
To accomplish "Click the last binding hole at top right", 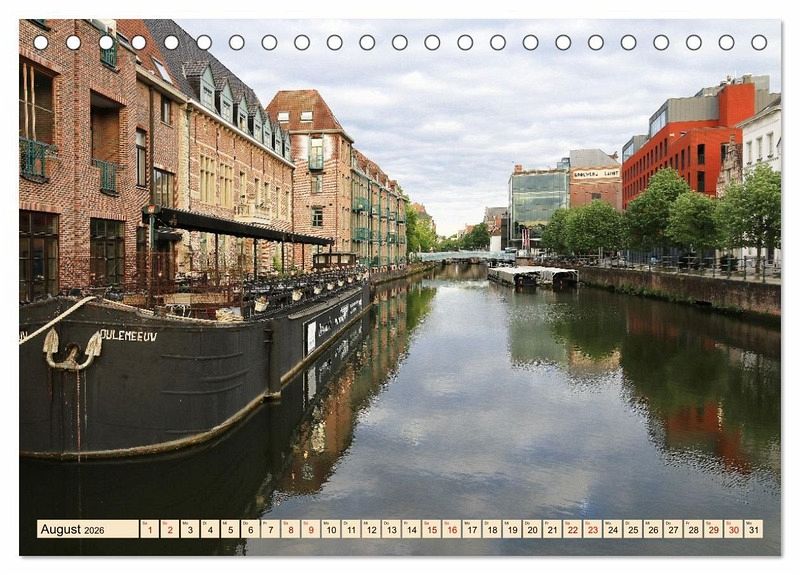I will tap(759, 42).
